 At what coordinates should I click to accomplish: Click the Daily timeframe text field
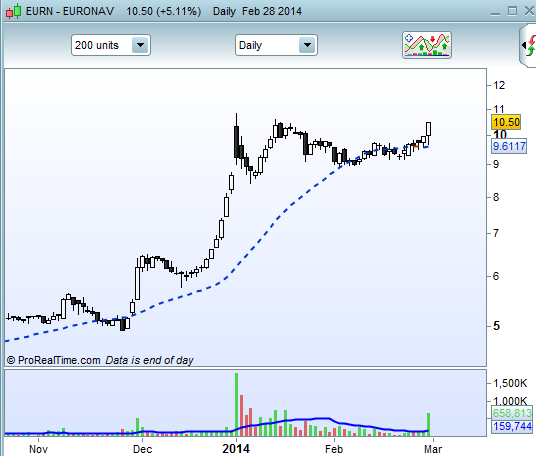pyautogui.click(x=267, y=45)
